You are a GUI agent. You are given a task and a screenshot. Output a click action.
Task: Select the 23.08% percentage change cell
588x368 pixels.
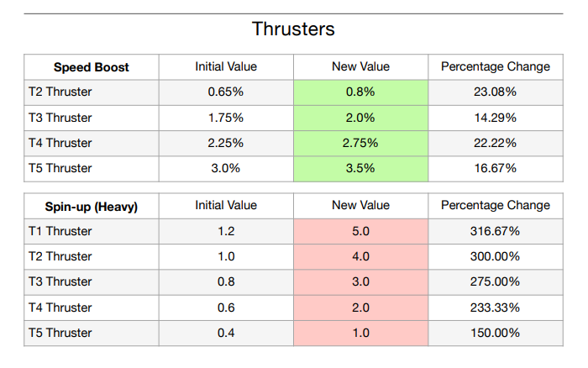(x=495, y=92)
